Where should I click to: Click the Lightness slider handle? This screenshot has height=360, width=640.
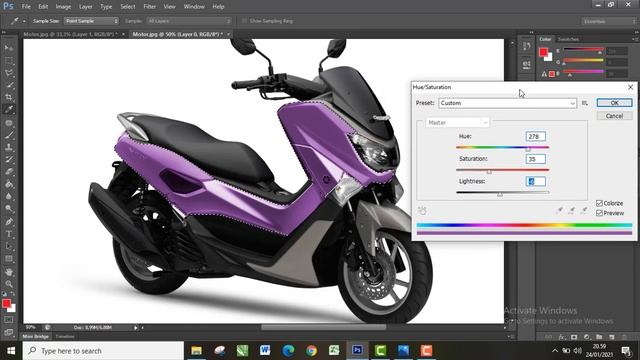click(500, 195)
